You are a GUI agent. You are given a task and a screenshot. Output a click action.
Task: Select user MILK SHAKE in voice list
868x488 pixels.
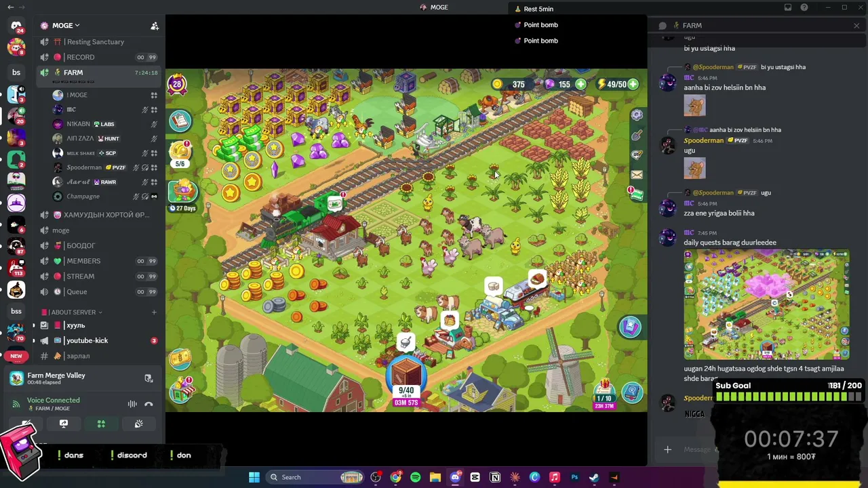tap(105, 153)
